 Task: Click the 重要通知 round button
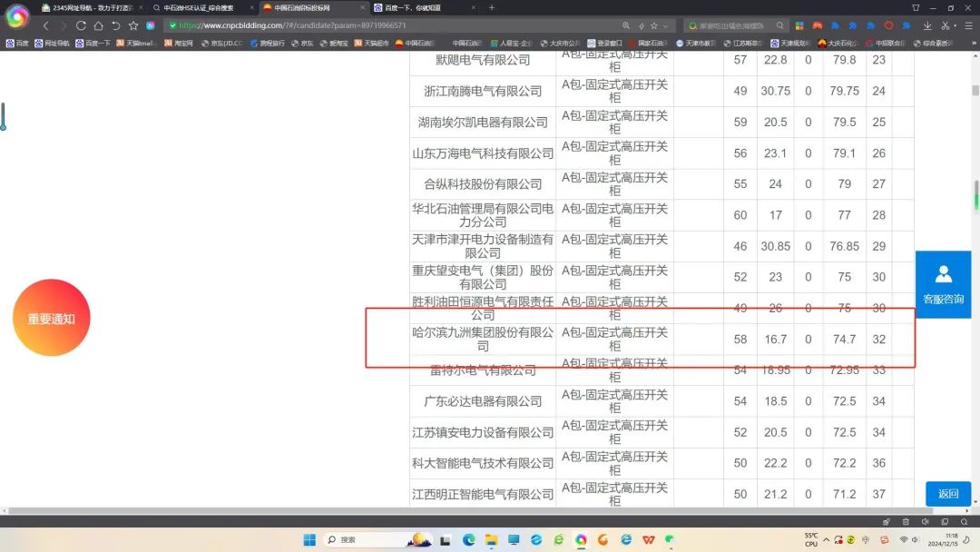51,318
